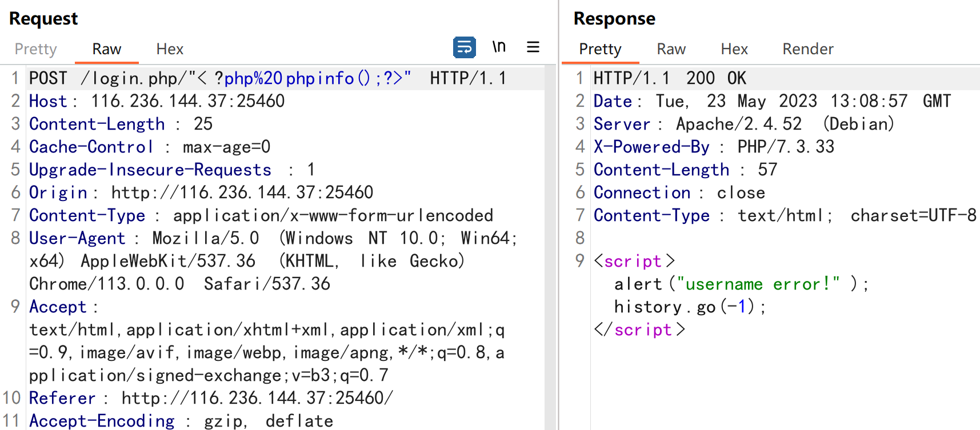Click the HTTP/1.1 200 OK status line
Screen dimensions: 980x430
pos(670,78)
